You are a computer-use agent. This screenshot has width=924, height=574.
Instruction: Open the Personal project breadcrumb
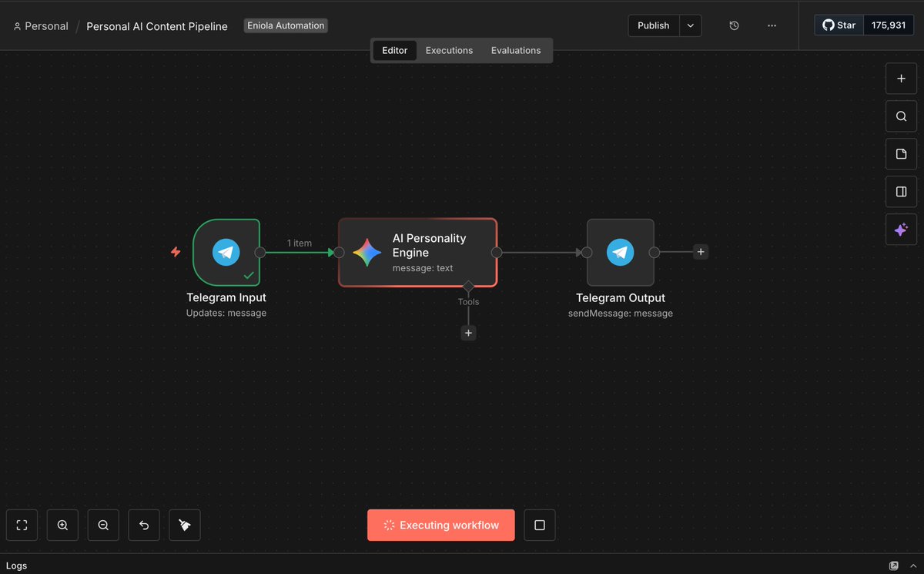pos(41,26)
